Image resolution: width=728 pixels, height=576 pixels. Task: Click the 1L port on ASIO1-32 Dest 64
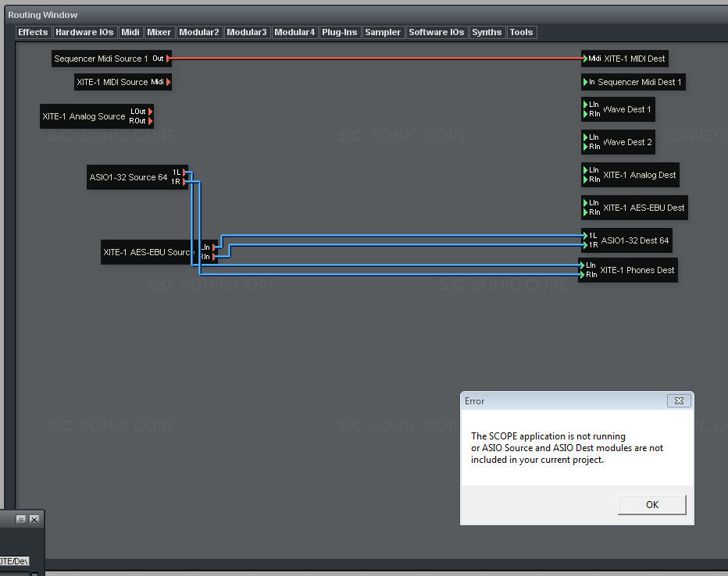pos(586,236)
